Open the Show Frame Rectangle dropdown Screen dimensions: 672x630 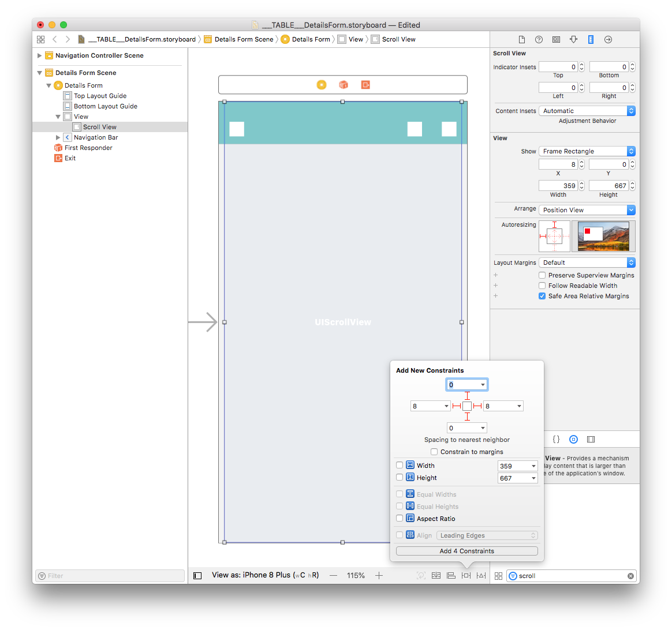[587, 151]
